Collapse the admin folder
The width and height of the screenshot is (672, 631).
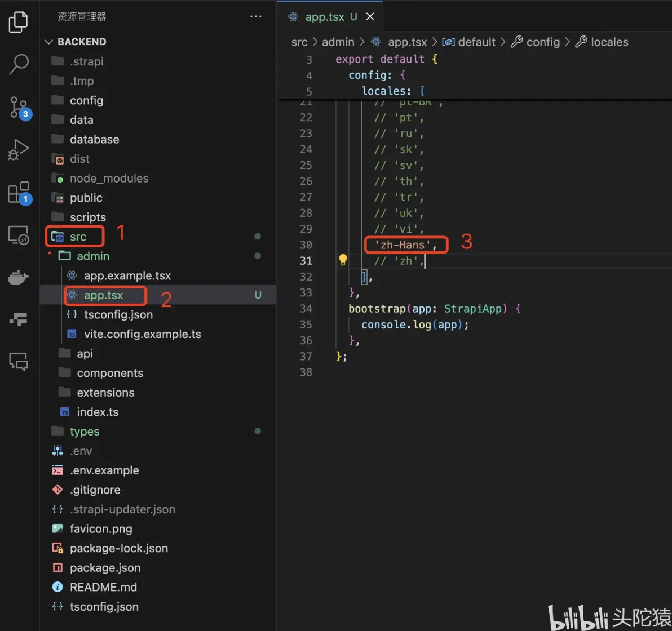(92, 256)
